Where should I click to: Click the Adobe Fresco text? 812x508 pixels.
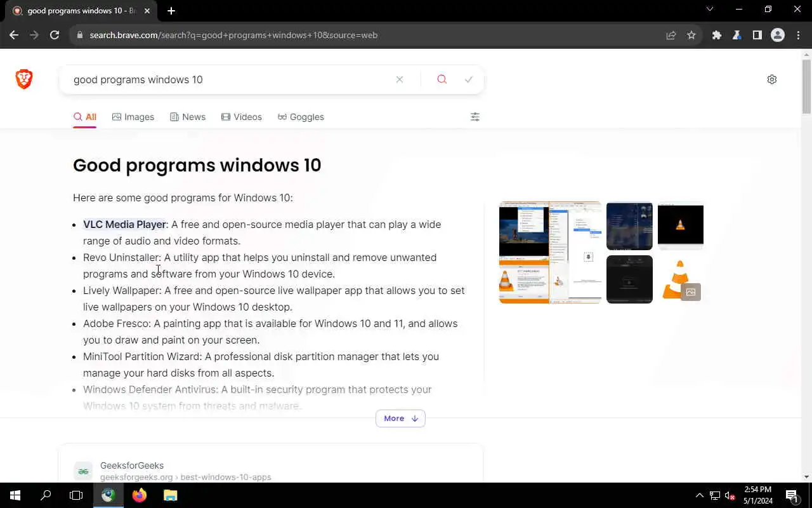pos(115,323)
